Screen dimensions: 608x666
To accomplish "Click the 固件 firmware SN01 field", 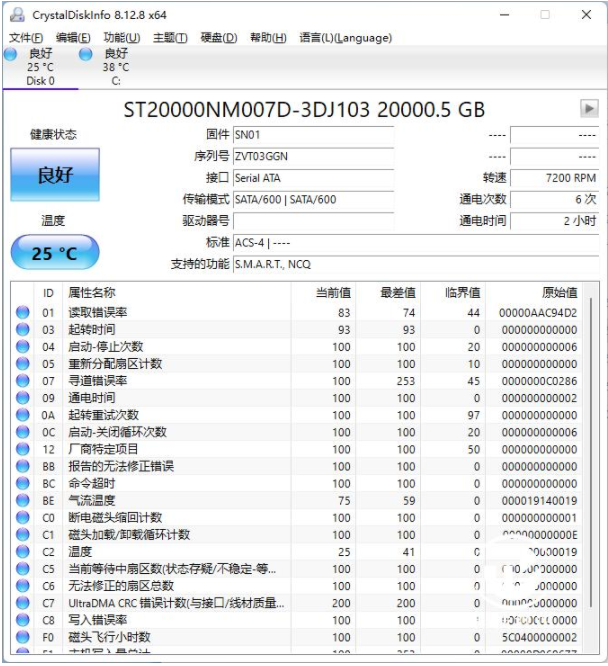I will (x=313, y=135).
